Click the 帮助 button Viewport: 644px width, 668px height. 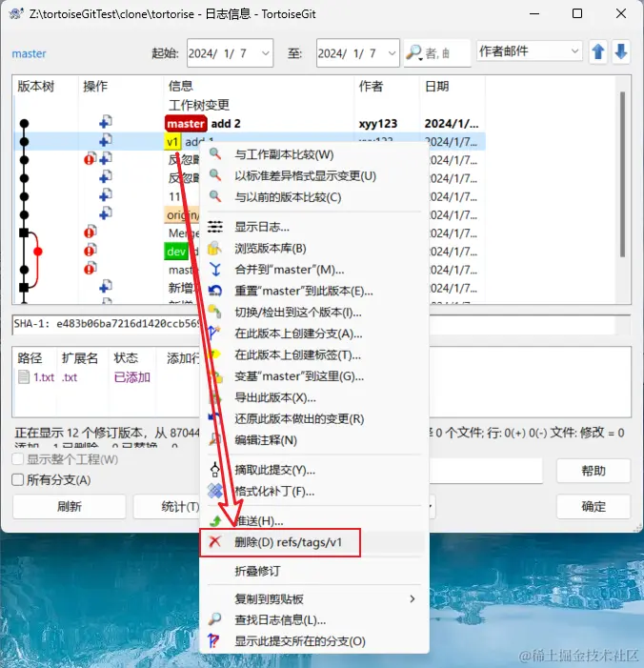click(594, 471)
